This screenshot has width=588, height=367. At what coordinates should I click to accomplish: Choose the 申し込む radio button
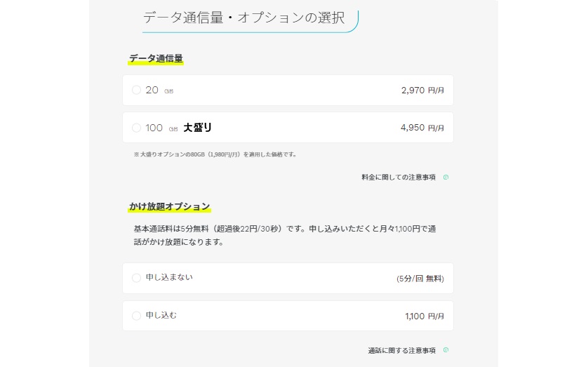tap(137, 316)
